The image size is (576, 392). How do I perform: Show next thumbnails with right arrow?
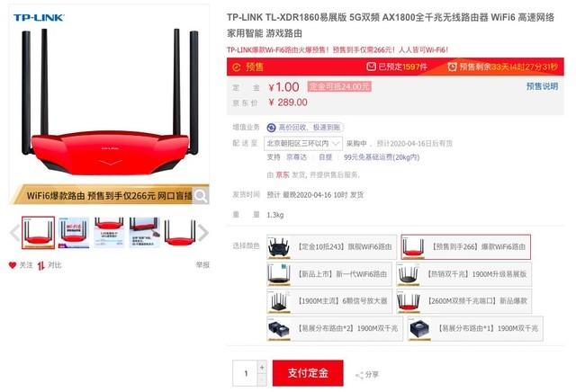pos(203,232)
